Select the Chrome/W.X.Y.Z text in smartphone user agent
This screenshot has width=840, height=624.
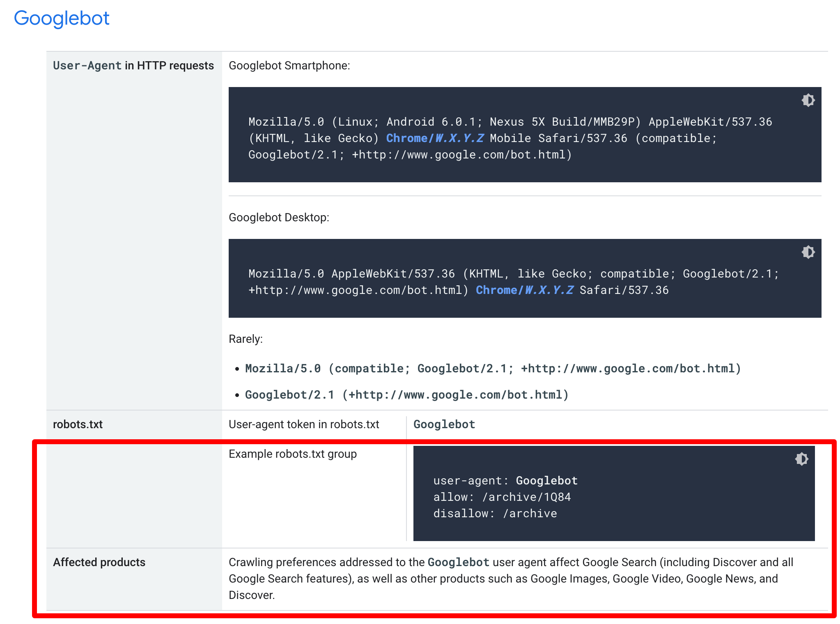coord(435,138)
